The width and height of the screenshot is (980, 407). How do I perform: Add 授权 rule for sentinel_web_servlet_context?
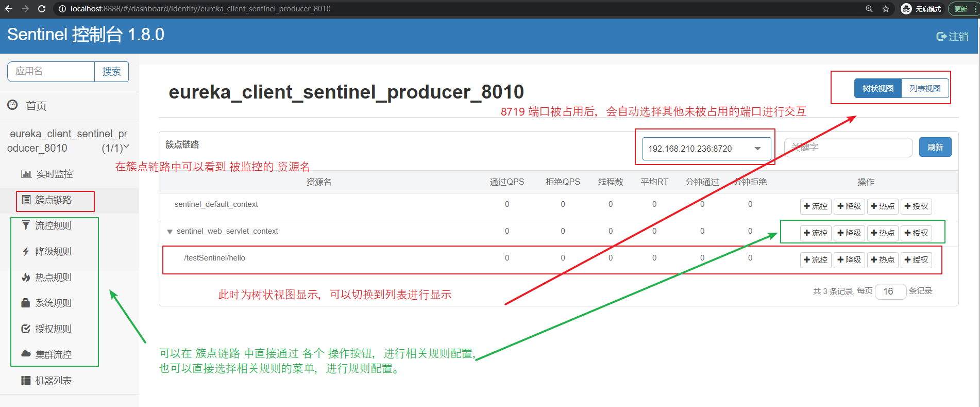coord(916,233)
